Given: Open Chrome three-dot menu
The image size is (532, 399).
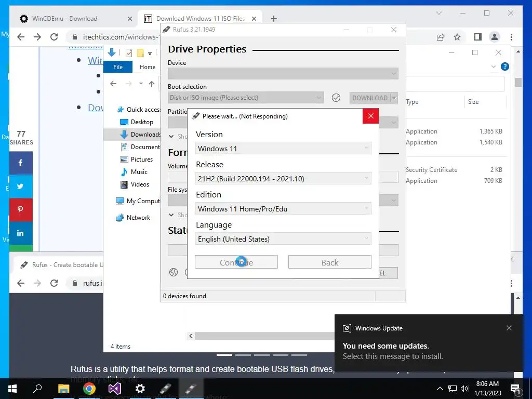Looking at the screenshot, I should [x=511, y=37].
